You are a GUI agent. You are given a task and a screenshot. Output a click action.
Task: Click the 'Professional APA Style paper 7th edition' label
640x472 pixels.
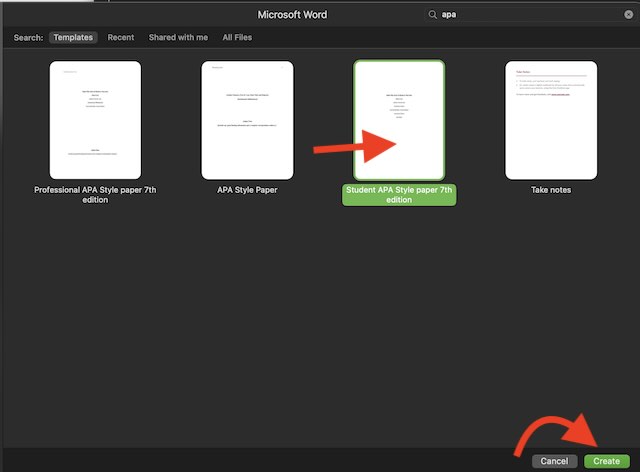95,195
